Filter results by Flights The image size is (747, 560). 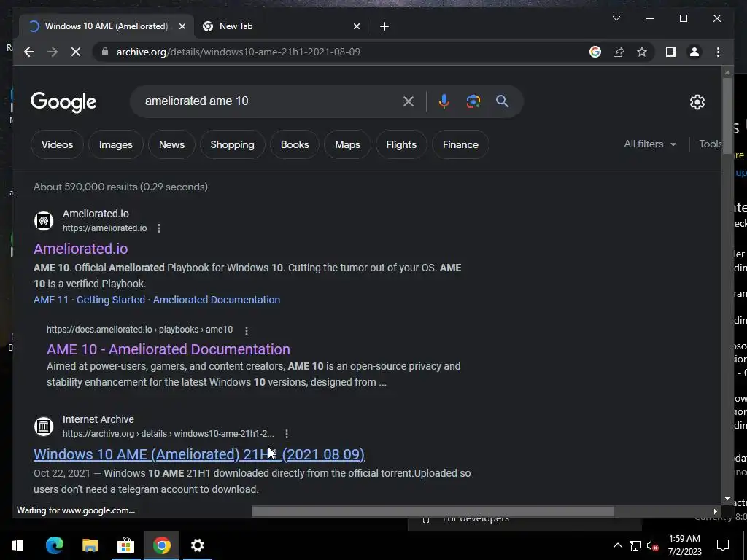(x=401, y=145)
